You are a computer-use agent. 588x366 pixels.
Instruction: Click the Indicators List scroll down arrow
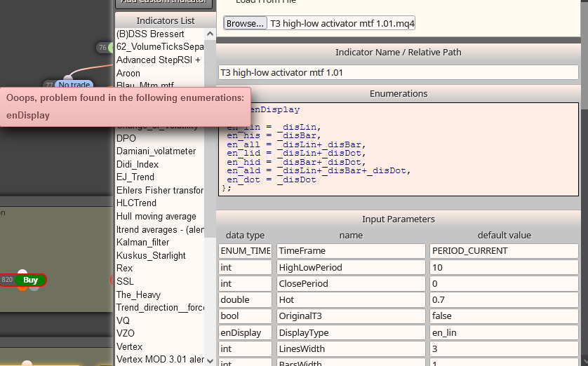pyautogui.click(x=210, y=361)
